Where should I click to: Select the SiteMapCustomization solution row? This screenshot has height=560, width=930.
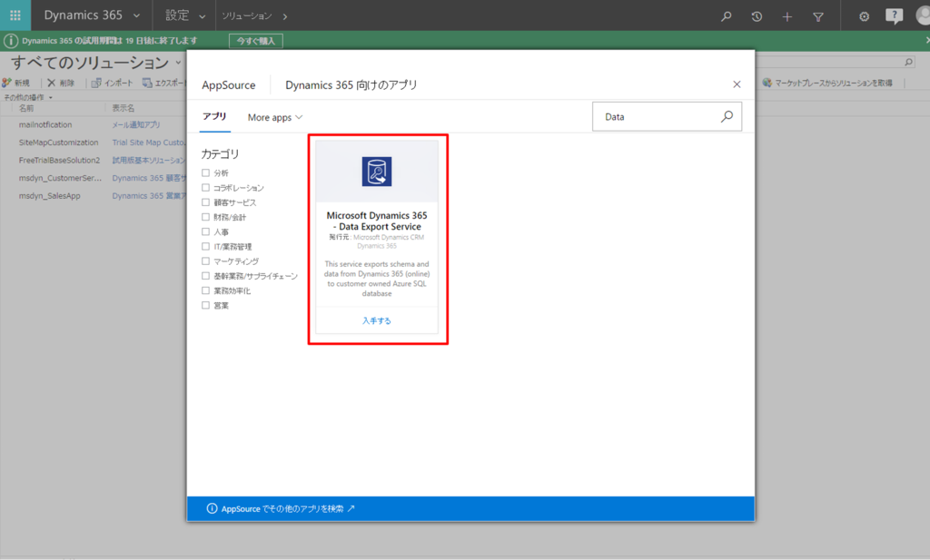tap(58, 142)
